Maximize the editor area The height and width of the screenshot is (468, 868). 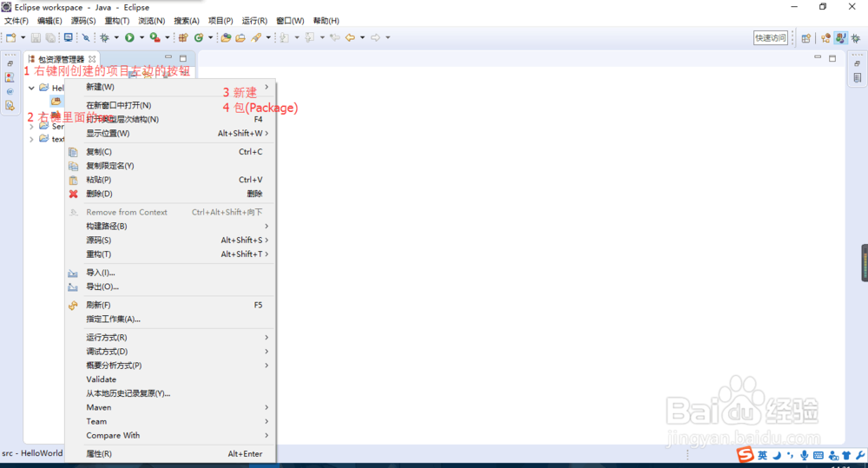(832, 58)
